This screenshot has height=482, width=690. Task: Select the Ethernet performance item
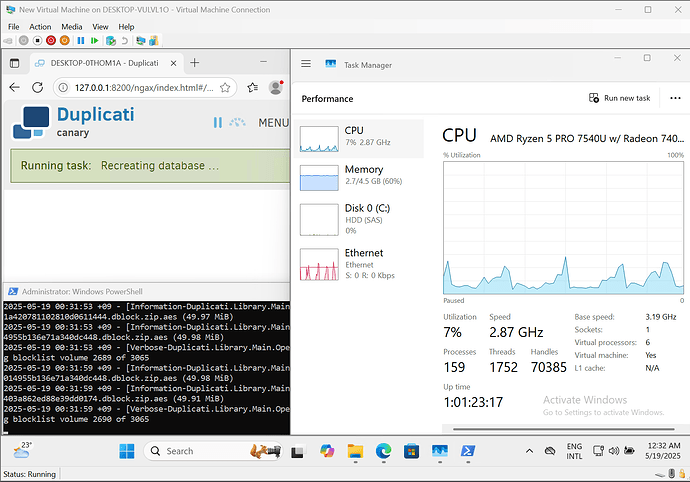click(359, 264)
